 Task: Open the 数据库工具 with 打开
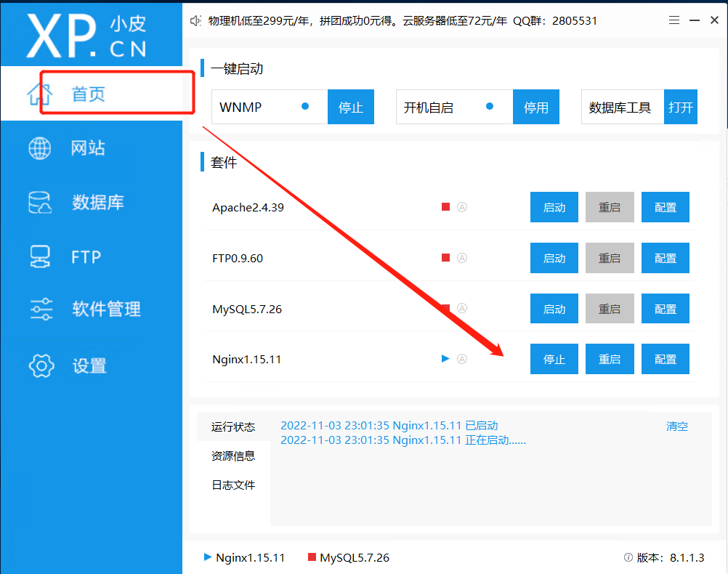pos(681,108)
